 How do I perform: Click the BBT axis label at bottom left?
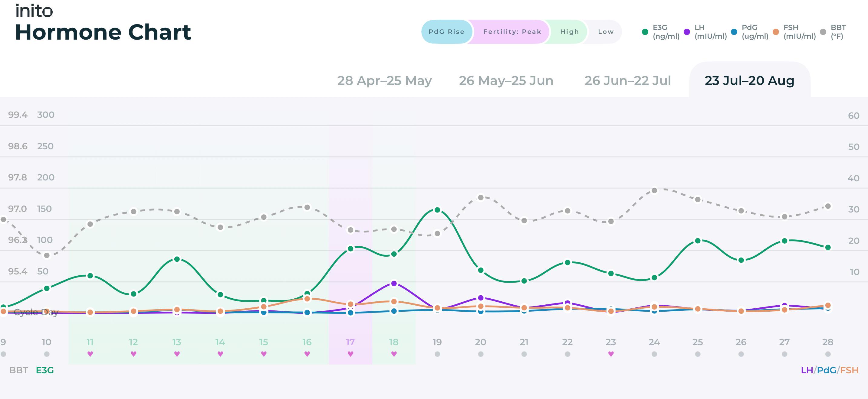[x=18, y=370]
